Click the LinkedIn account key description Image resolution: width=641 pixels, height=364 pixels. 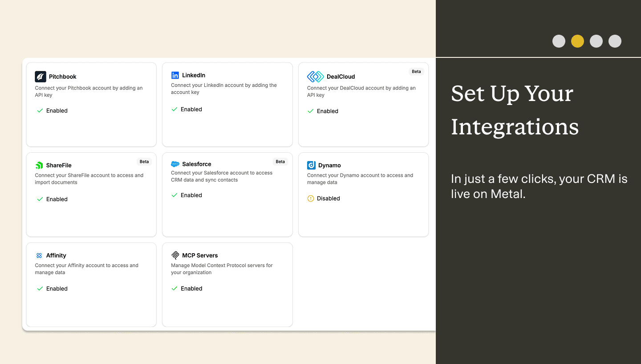(x=224, y=89)
